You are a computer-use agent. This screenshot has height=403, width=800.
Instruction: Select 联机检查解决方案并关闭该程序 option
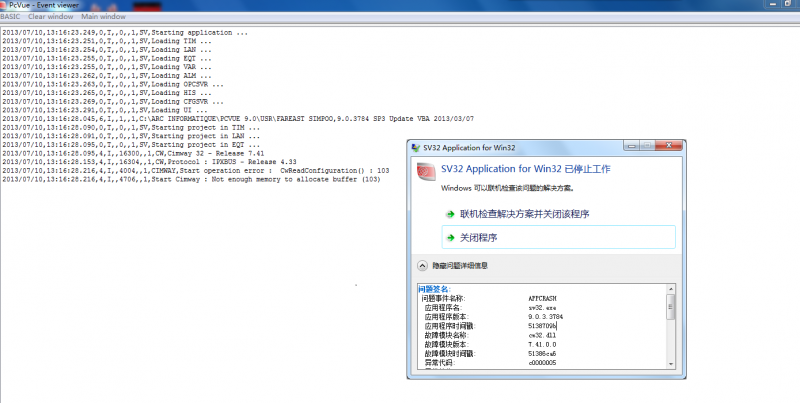[524, 214]
